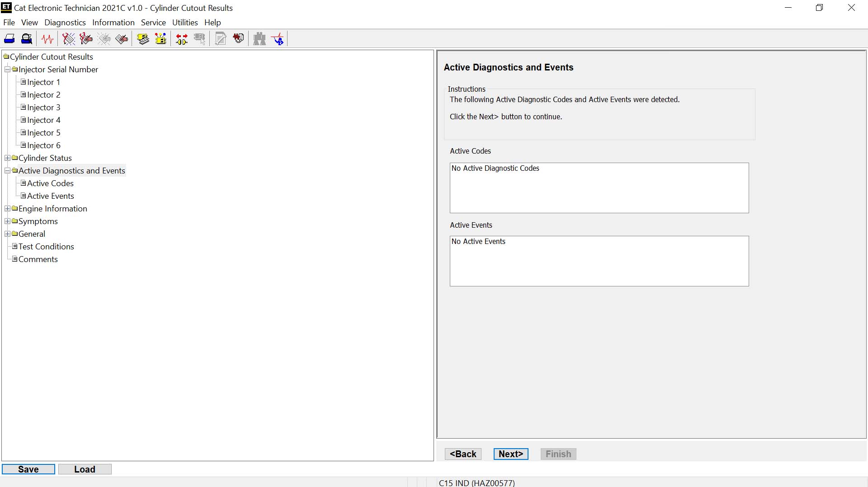
Task: Open the ECM Summary chip icon
Action: point(143,39)
